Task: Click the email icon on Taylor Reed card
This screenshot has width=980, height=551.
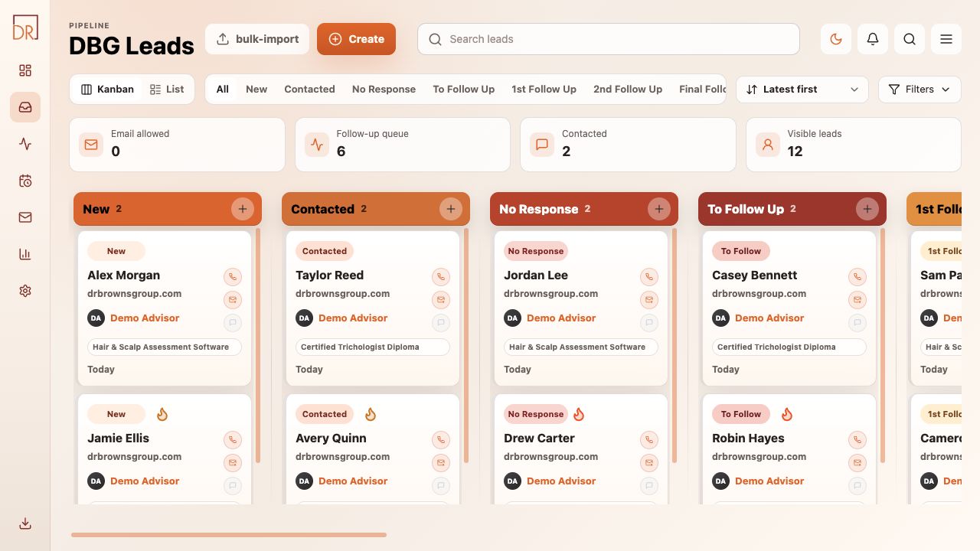Action: point(441,300)
